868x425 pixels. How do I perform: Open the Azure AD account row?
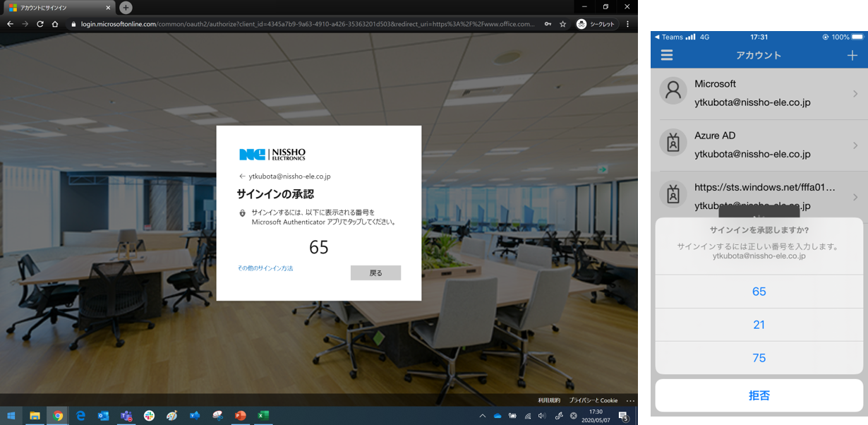759,145
